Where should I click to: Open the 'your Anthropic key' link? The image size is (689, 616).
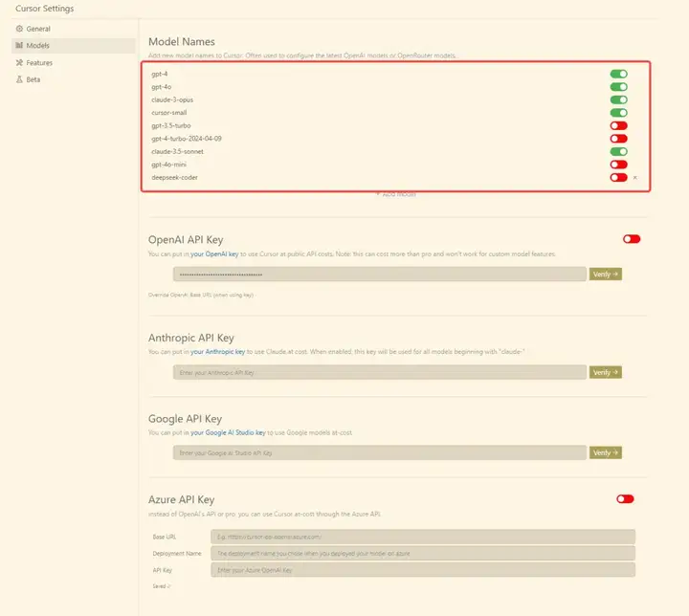point(217,351)
